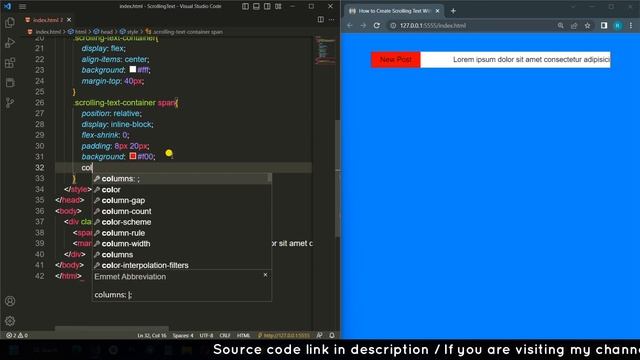Click the suggestion list scrollbar
Image resolution: width=640 pixels, height=360 pixels.
[269, 178]
